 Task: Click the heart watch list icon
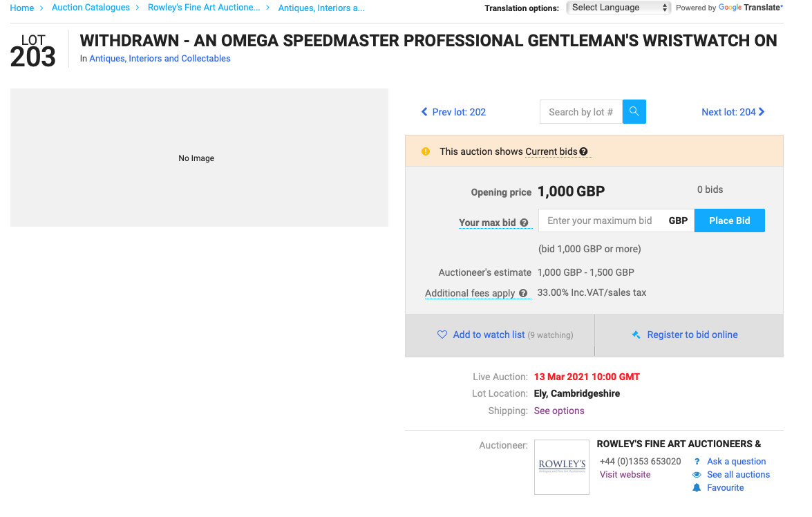coord(442,335)
